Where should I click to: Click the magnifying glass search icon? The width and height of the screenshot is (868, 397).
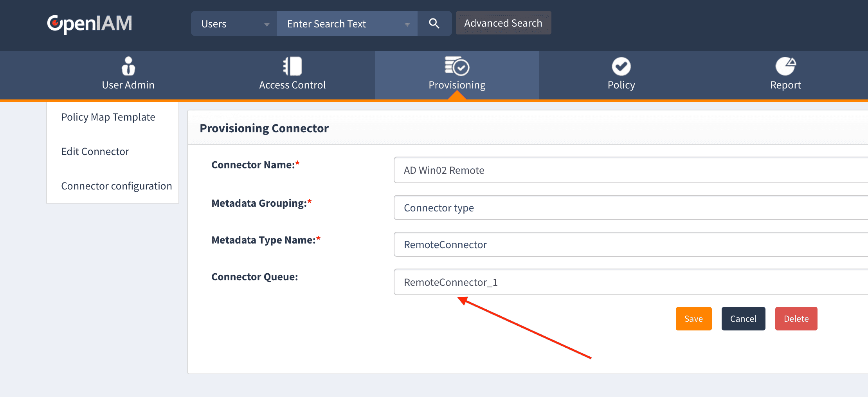(434, 23)
